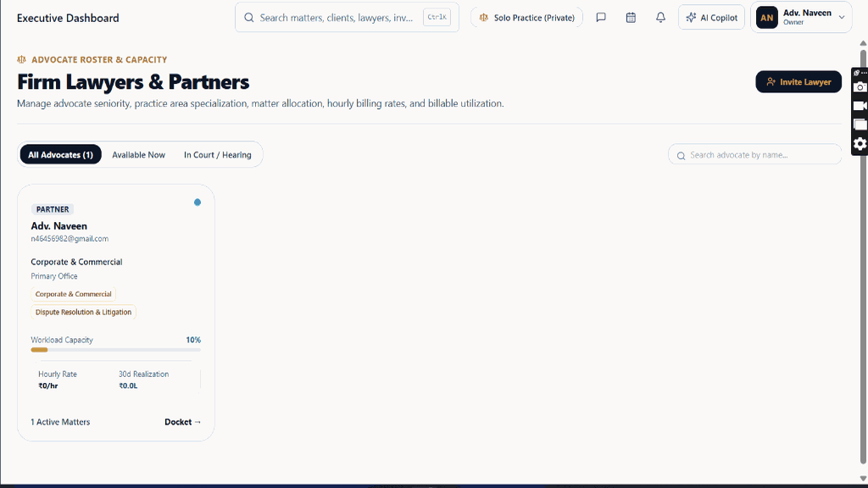This screenshot has height=488, width=868.
Task: Click the page scrollbar up arrow
Action: pyautogui.click(x=863, y=43)
